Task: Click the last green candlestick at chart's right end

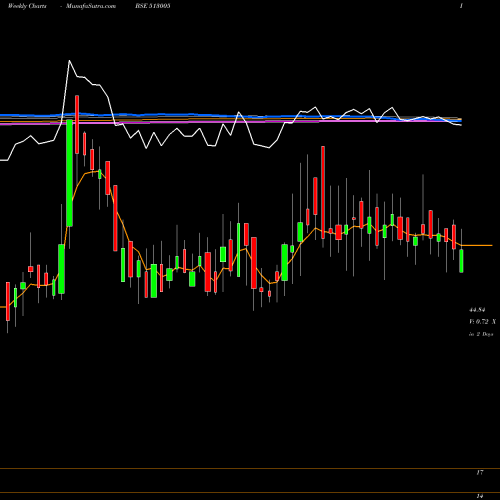Action: click(461, 261)
